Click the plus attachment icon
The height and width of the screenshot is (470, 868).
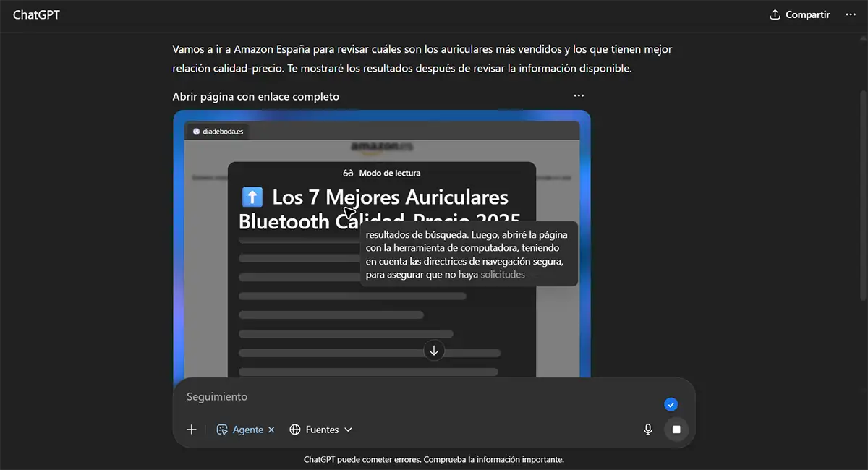point(192,430)
